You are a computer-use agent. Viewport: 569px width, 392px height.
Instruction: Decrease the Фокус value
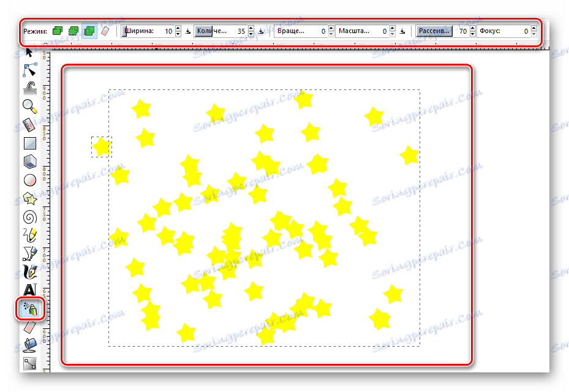pyautogui.click(x=534, y=34)
